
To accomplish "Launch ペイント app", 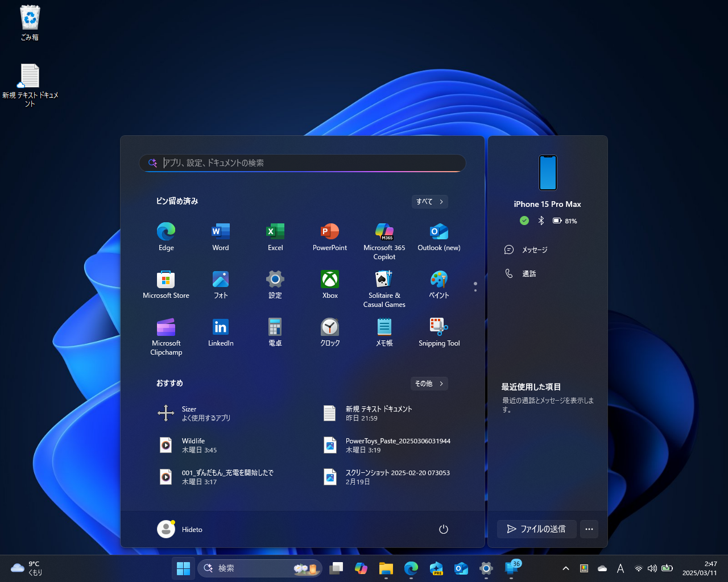I will pos(439,284).
